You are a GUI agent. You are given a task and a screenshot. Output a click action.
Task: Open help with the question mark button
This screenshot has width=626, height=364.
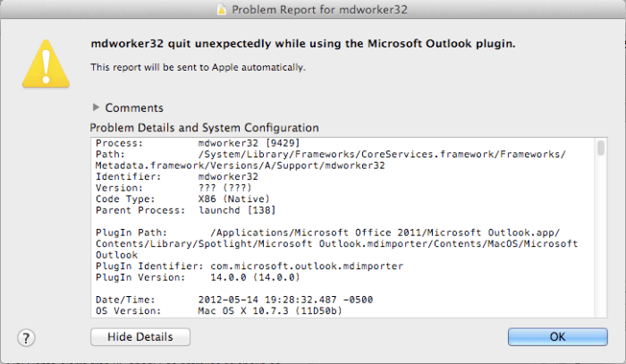[x=26, y=338]
